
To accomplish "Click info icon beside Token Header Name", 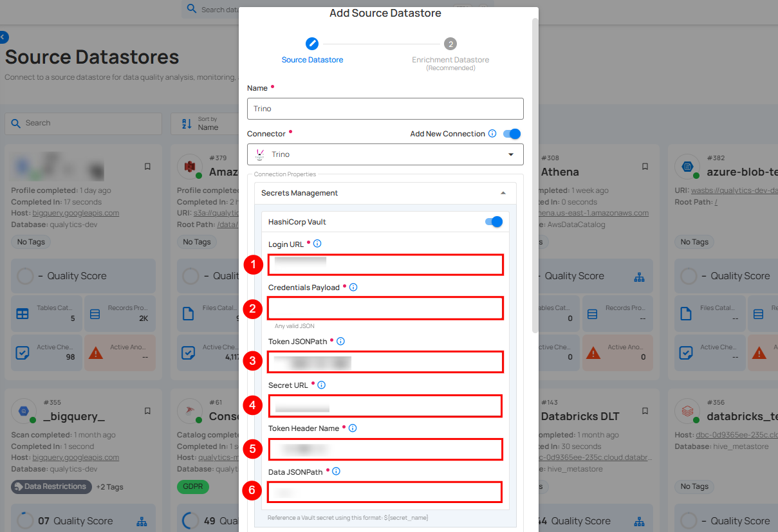I will point(353,428).
